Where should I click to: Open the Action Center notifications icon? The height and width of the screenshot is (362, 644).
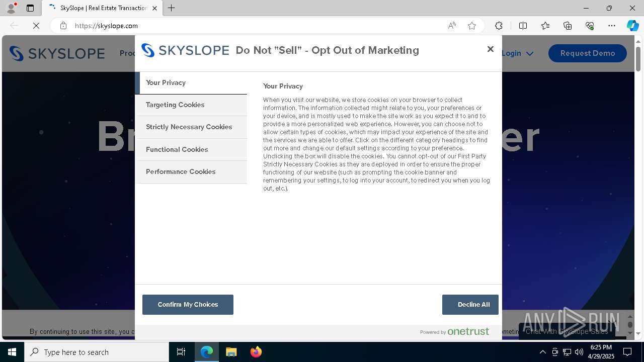point(627,352)
